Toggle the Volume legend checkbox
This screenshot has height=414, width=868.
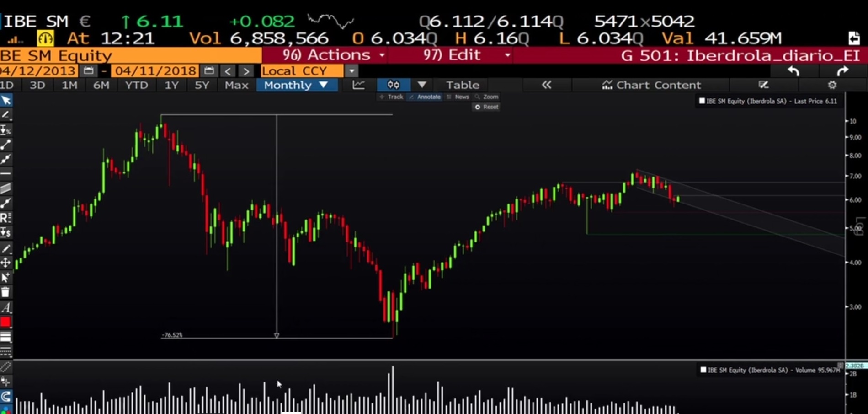coord(703,370)
